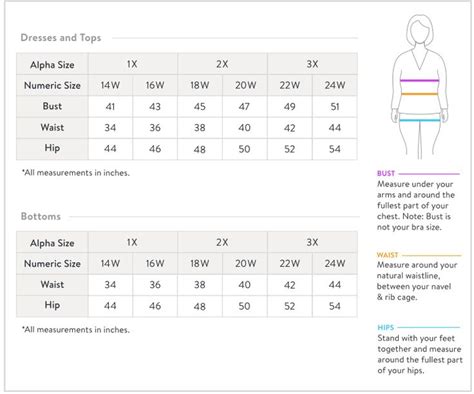Click Hip row label in Bottoms table
This screenshot has height=394, width=474.
pyautogui.click(x=52, y=305)
